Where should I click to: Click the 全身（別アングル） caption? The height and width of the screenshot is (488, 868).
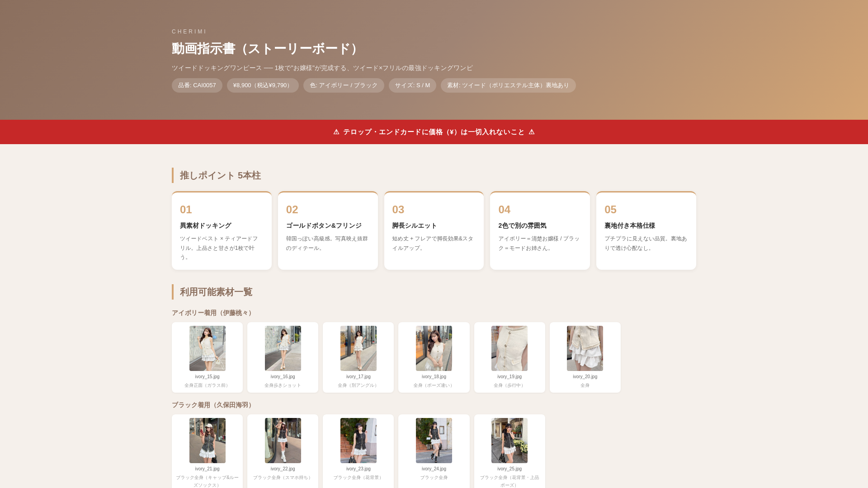[358, 385]
